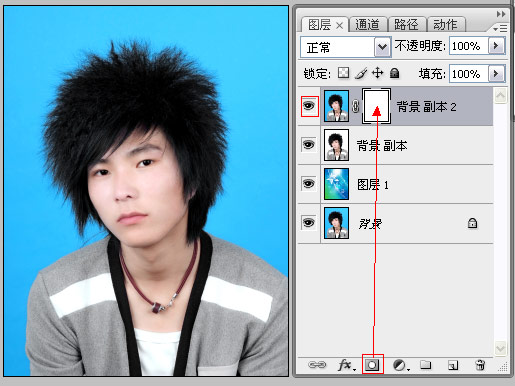The width and height of the screenshot is (515, 386).
Task: Click the layers scrollbar down arrow
Action: (501, 349)
